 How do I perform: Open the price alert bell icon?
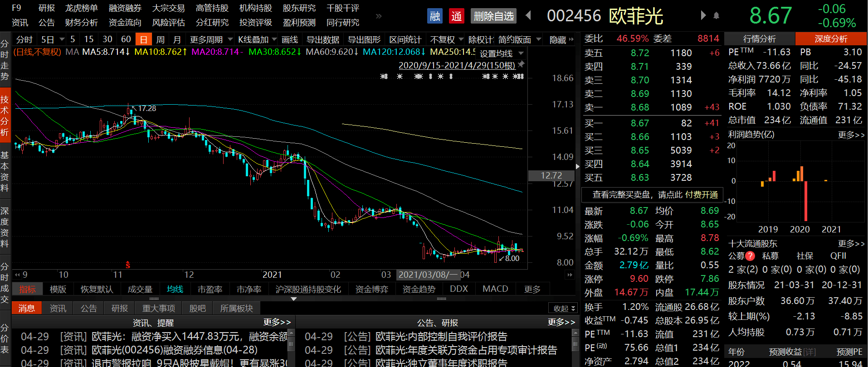pyautogui.click(x=716, y=16)
